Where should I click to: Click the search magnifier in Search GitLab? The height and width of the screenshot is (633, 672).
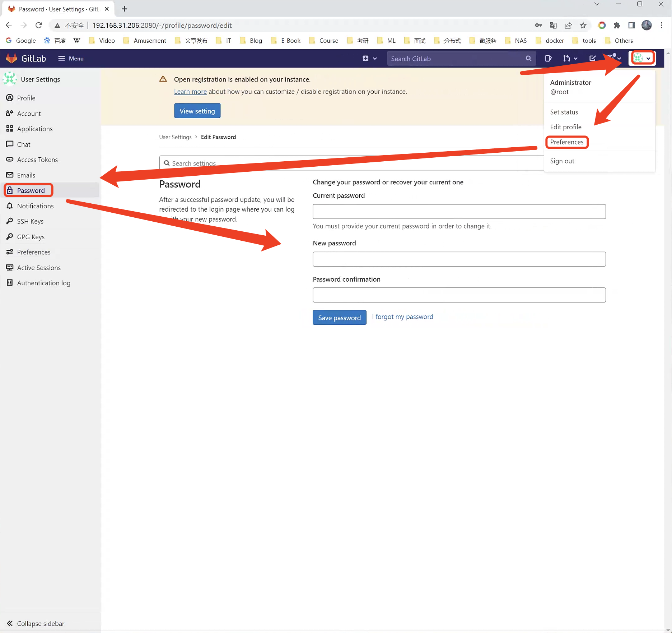pos(528,59)
